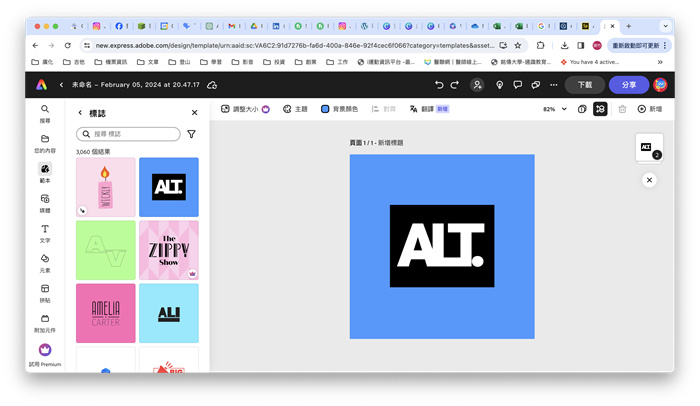The width and height of the screenshot is (700, 406).
Task: Click the blue 分享 (Share) button
Action: pos(628,85)
